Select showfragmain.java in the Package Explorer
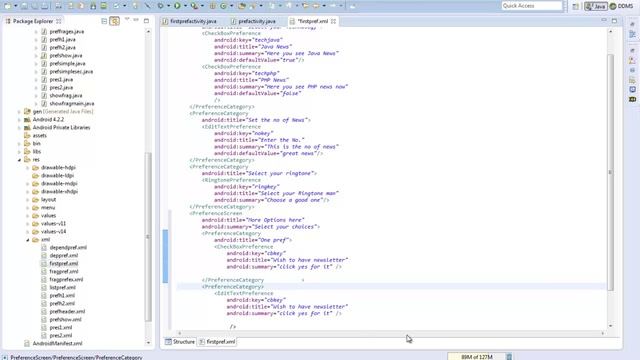Image resolution: width=640 pixels, height=360 pixels. point(71,104)
